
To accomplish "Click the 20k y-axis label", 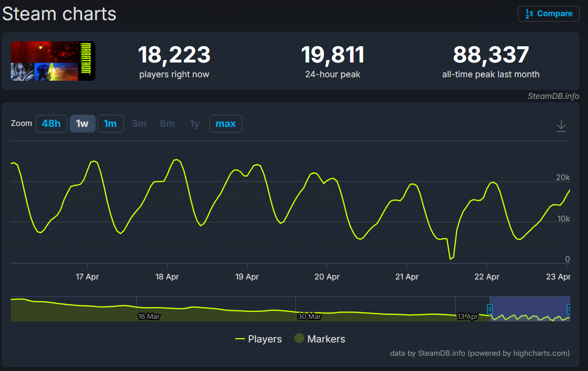I will (x=563, y=178).
